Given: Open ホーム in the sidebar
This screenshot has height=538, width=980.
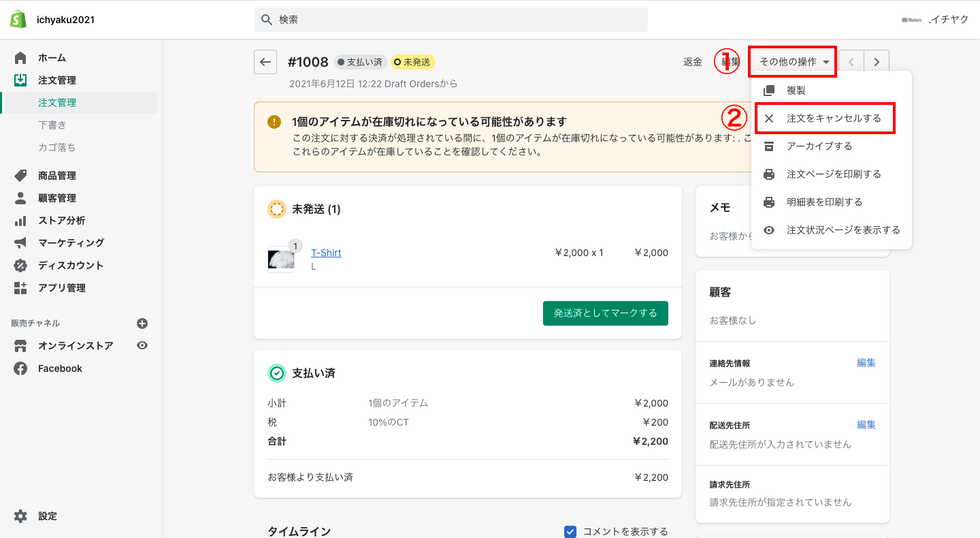Looking at the screenshot, I should pyautogui.click(x=52, y=58).
